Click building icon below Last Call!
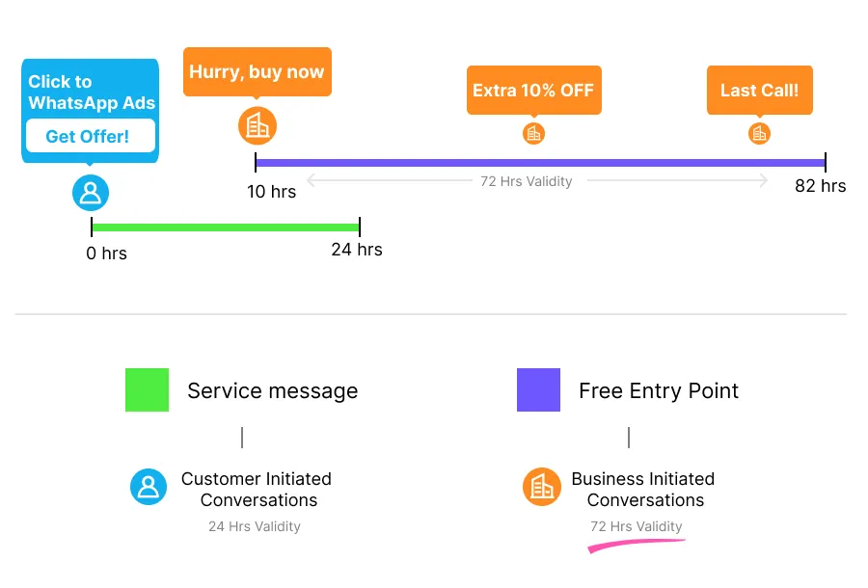The height and width of the screenshot is (588, 868). pyautogui.click(x=759, y=134)
